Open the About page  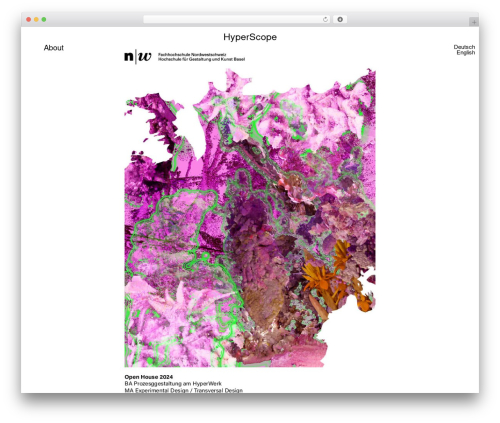pyautogui.click(x=54, y=48)
